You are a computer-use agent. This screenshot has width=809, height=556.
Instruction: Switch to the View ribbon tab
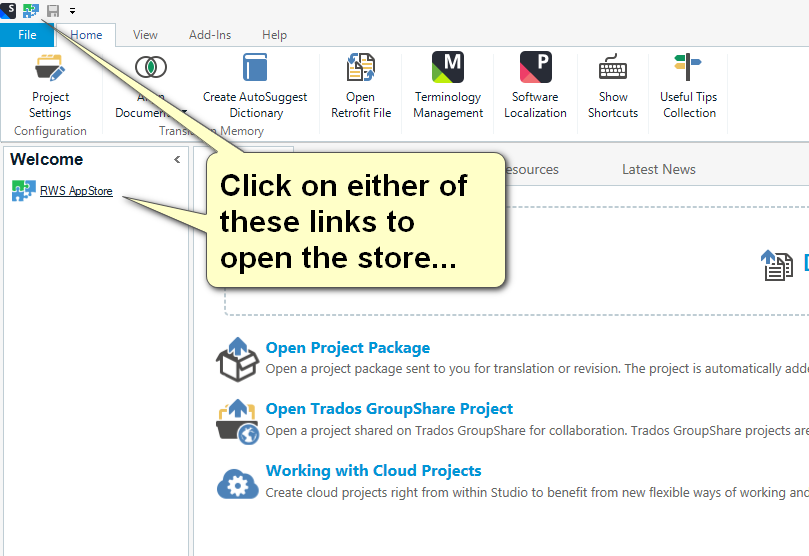145,35
